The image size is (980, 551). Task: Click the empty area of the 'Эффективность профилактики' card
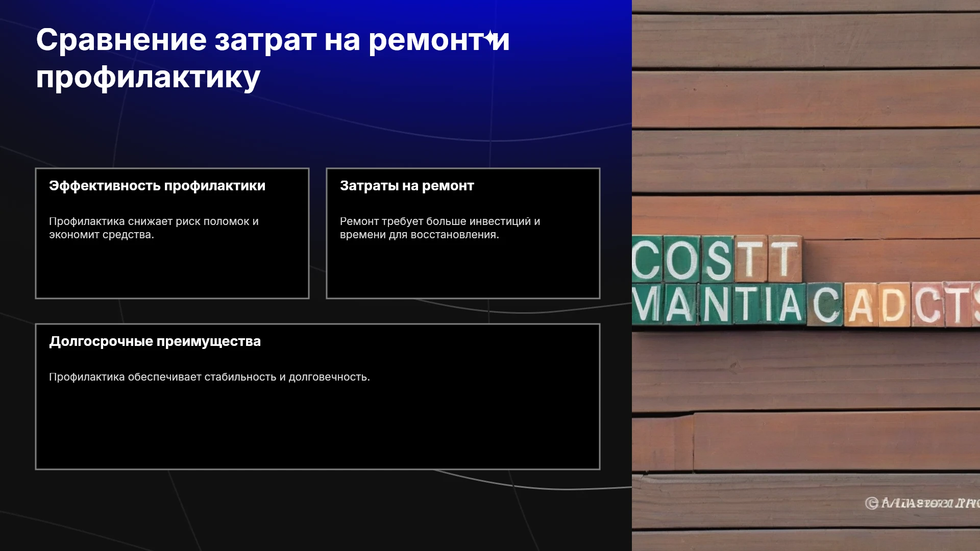click(x=172, y=268)
